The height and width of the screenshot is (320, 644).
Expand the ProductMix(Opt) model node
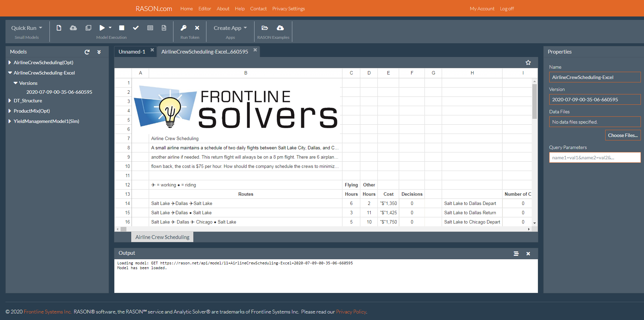coord(10,111)
